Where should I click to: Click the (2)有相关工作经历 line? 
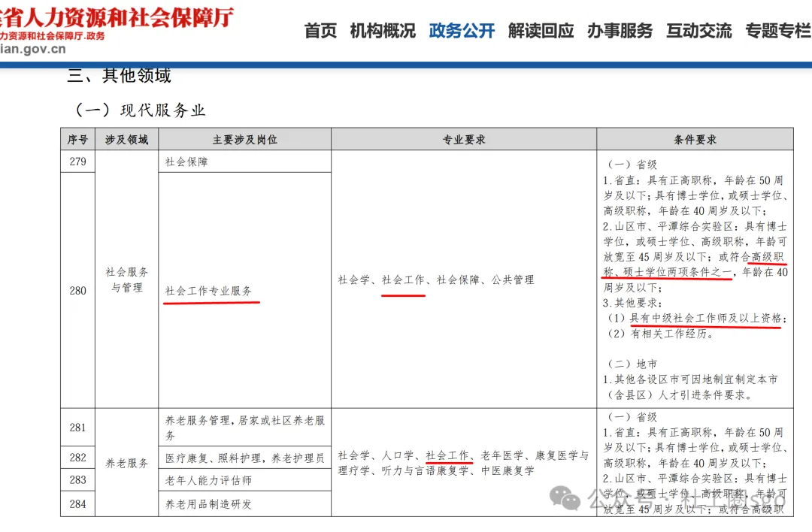[x=660, y=334]
